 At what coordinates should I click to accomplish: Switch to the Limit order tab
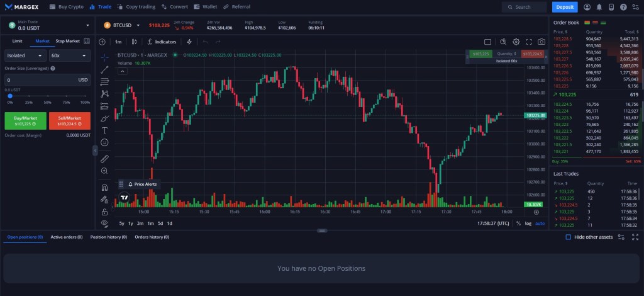(x=18, y=41)
